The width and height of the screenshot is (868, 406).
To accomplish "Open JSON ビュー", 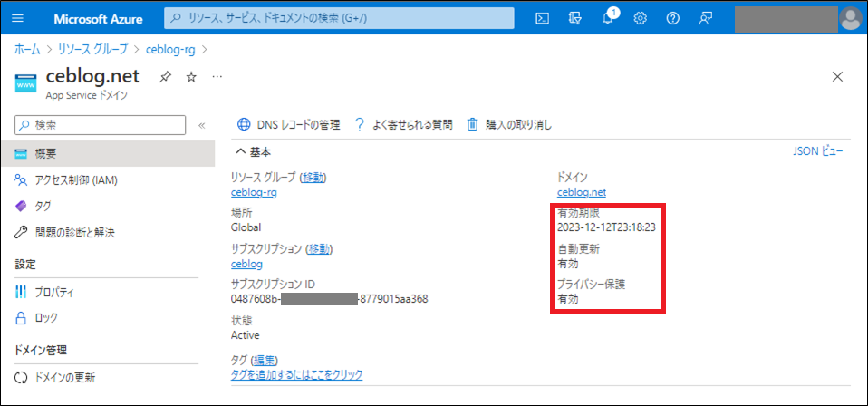I will pos(818,151).
